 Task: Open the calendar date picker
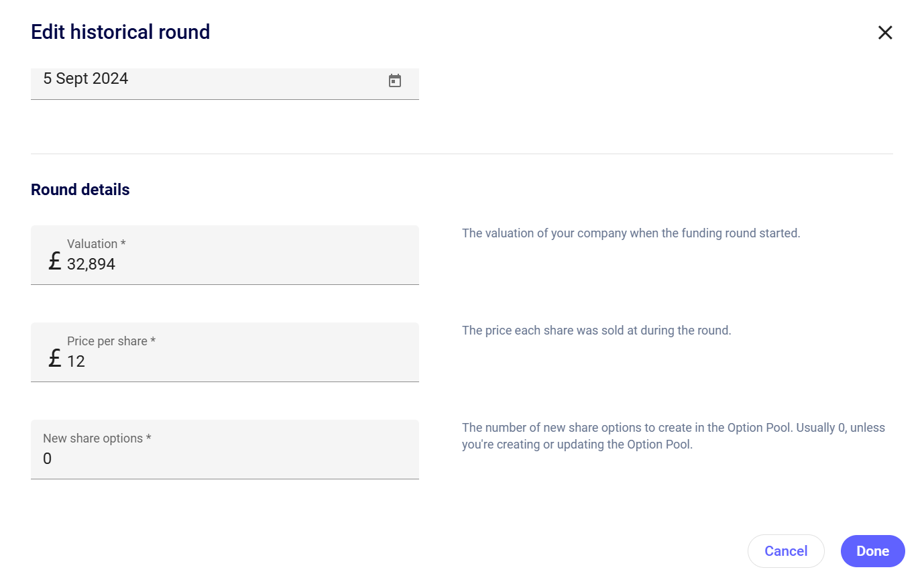point(395,80)
